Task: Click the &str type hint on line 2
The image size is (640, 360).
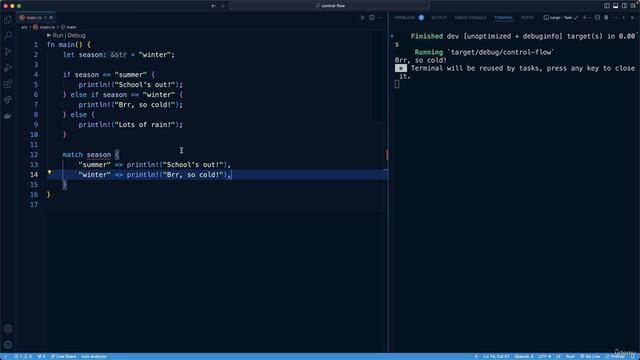Action: coord(119,55)
